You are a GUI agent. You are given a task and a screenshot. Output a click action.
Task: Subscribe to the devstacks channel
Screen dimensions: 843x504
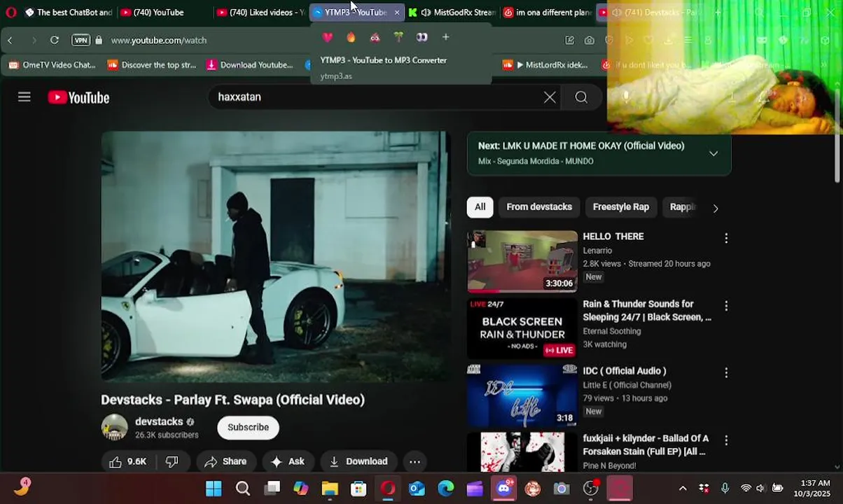tap(248, 427)
